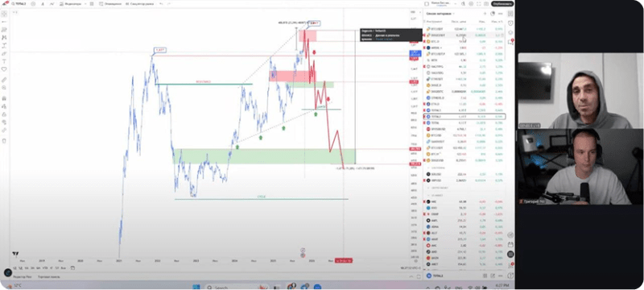
Task: Click the quick search magnifier icon top right
Action: pos(463,4)
